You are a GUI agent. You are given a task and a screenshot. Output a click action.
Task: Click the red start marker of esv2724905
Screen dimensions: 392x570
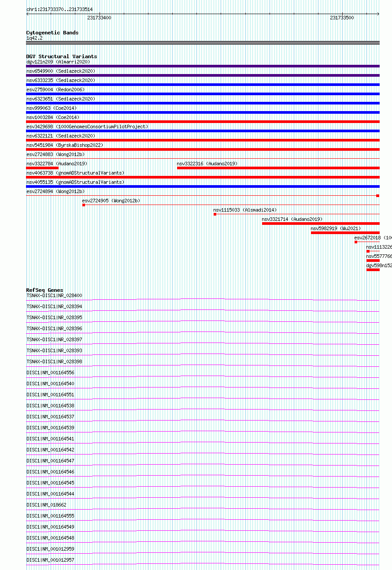pos(84,205)
